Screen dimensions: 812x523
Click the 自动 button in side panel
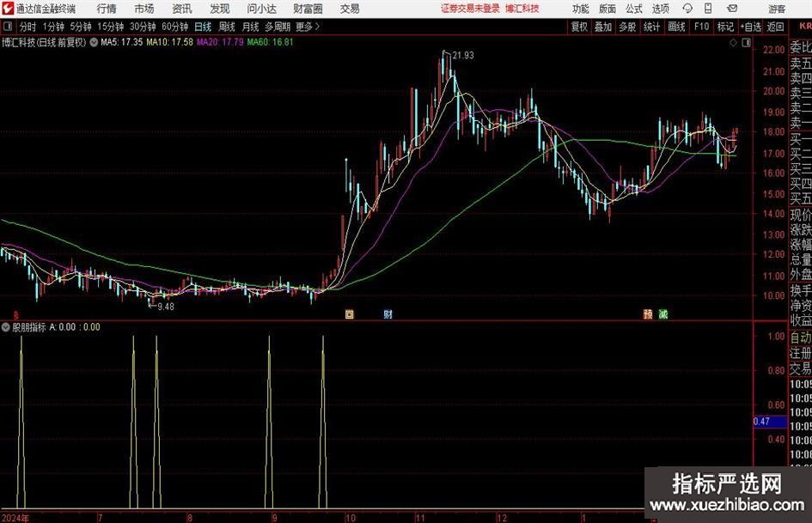[x=801, y=338]
